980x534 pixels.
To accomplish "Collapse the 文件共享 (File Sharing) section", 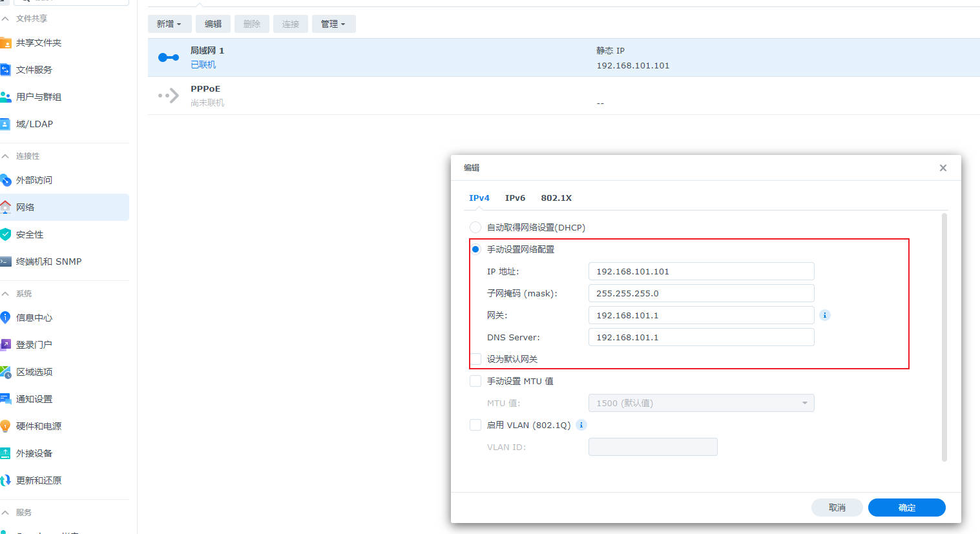I will pos(5,19).
